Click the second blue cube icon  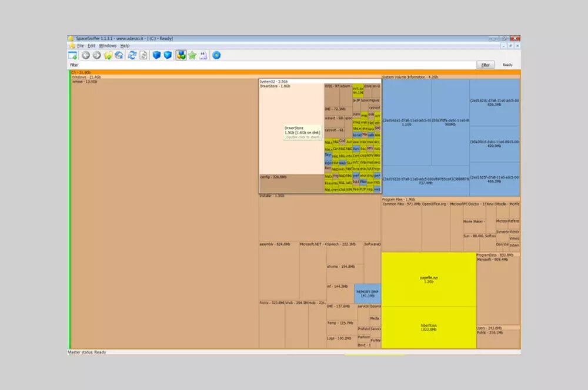pos(168,55)
